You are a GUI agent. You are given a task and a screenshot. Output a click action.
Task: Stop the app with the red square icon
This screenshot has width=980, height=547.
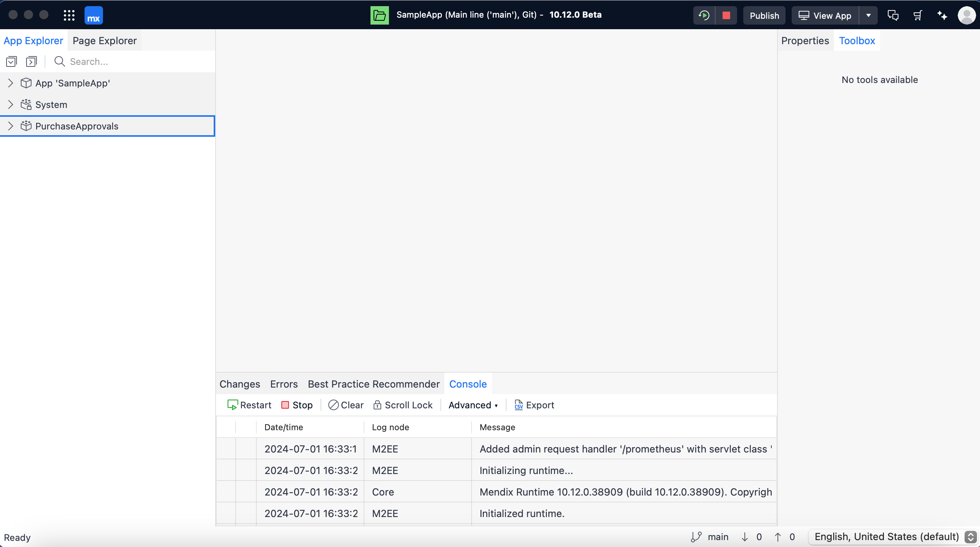(x=726, y=15)
